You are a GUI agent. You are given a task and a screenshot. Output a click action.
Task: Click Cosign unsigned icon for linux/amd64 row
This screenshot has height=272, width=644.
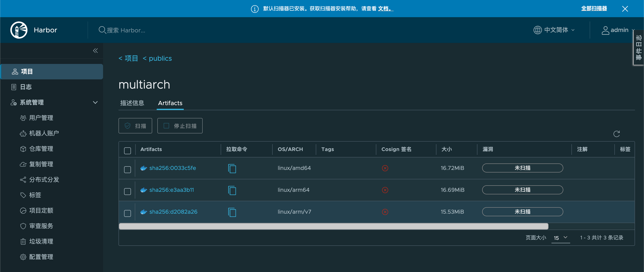pyautogui.click(x=385, y=168)
